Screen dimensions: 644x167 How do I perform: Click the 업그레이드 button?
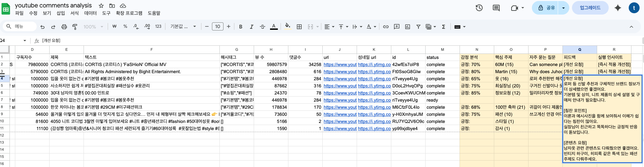pyautogui.click(x=590, y=8)
